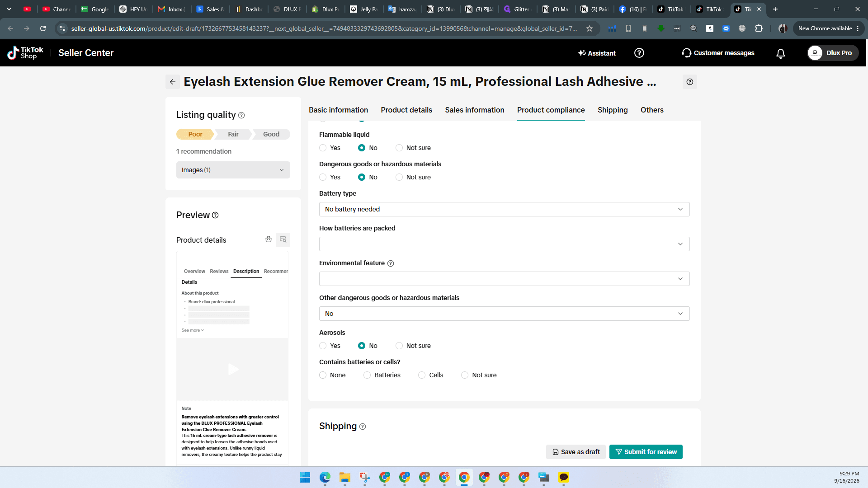
Task: Play the preview video thumbnail
Action: coord(233,369)
